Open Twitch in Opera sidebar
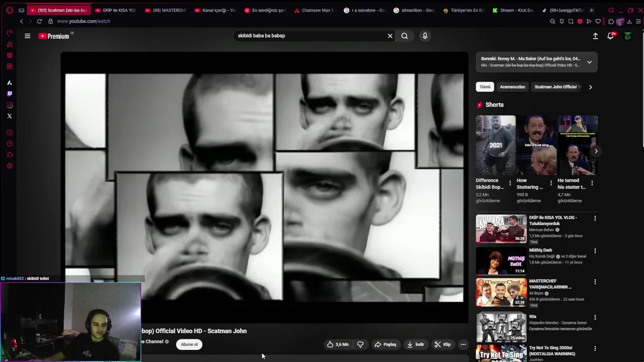644x362 pixels. click(x=10, y=94)
